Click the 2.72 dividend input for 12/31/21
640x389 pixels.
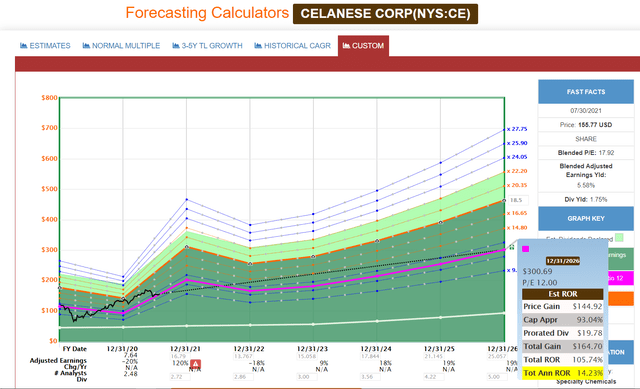point(180,377)
